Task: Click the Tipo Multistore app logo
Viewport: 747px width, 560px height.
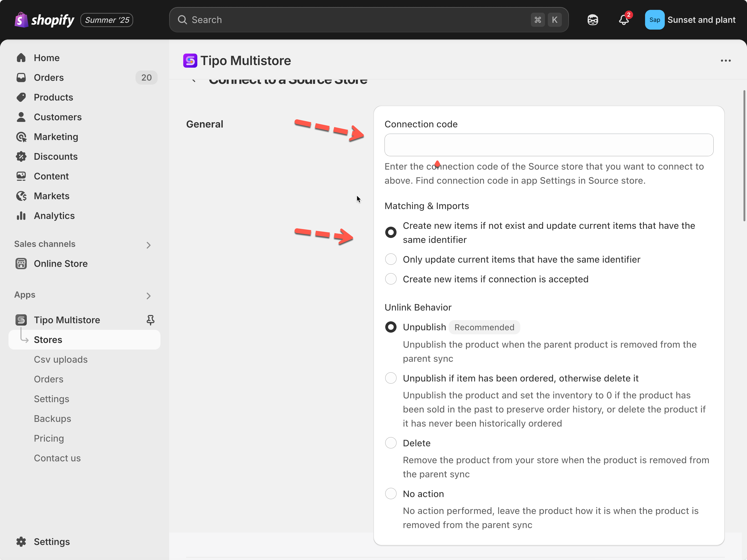Action: [x=190, y=61]
